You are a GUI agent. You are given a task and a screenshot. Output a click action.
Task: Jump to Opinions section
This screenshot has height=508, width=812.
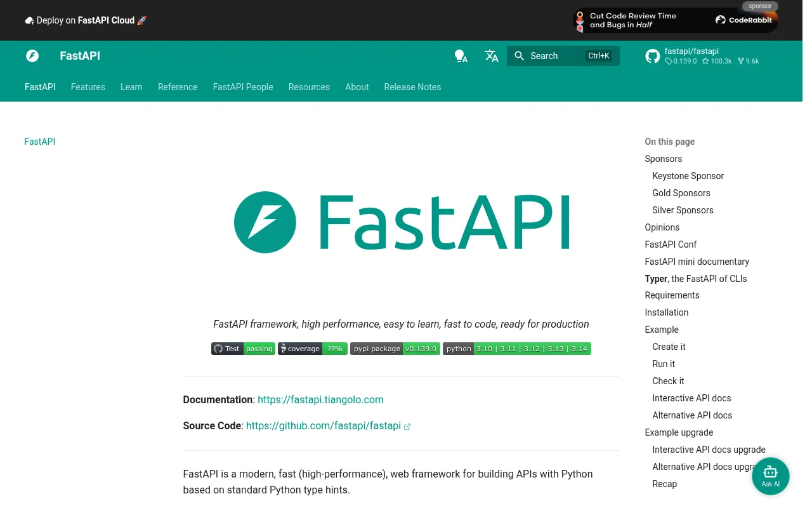click(x=662, y=227)
